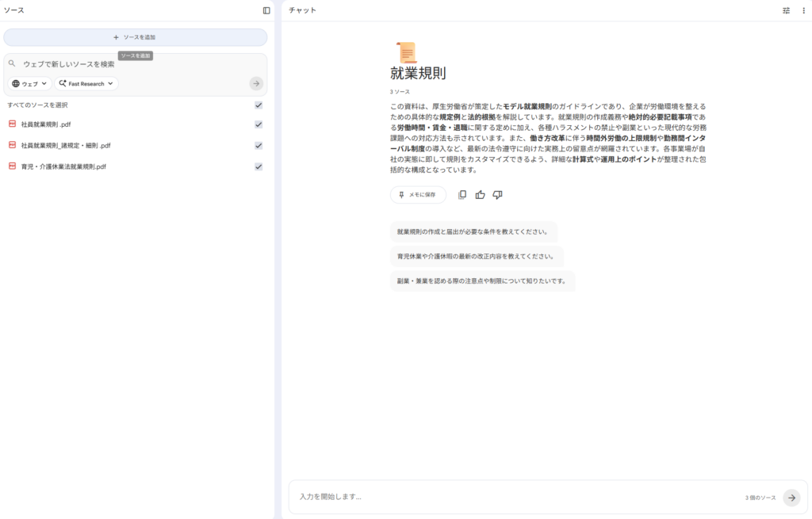Copy the summary with the copy icon
The width and height of the screenshot is (812, 519).
(x=462, y=195)
